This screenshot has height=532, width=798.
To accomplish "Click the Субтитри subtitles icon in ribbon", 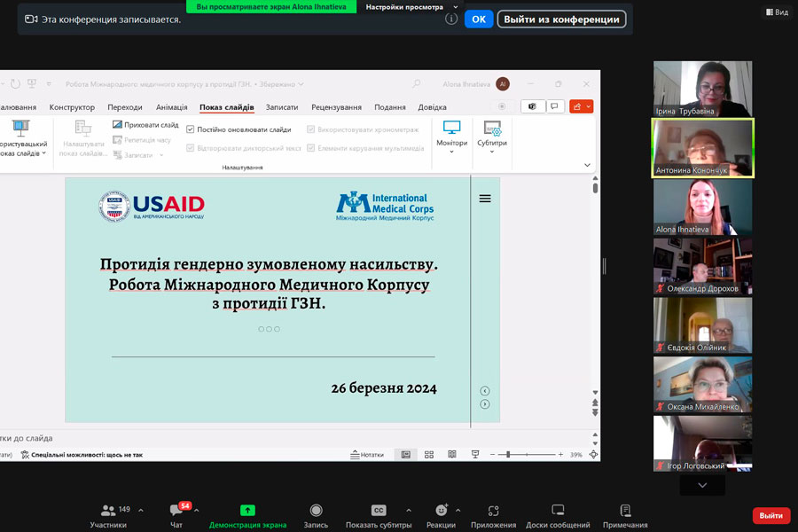I will tap(492, 128).
